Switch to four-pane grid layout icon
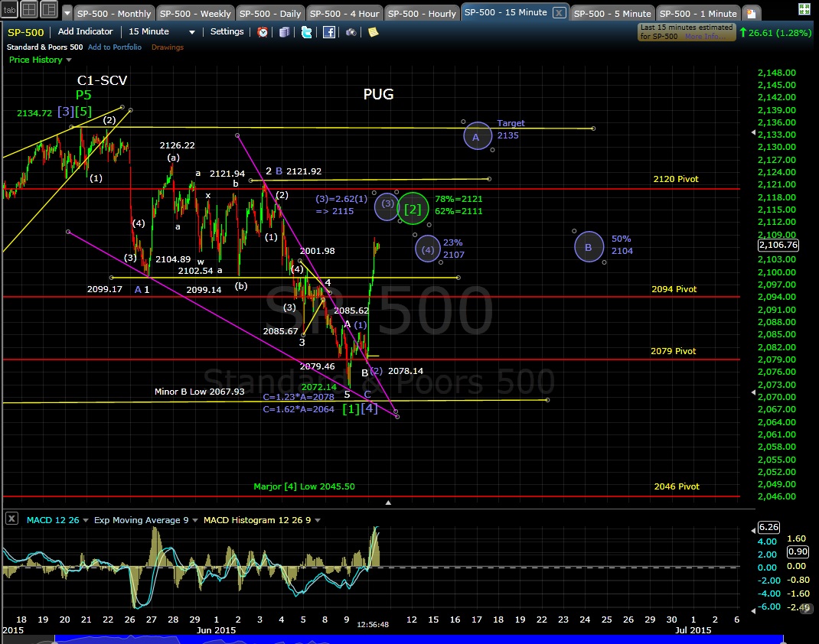This screenshot has width=819, height=644. [x=29, y=9]
